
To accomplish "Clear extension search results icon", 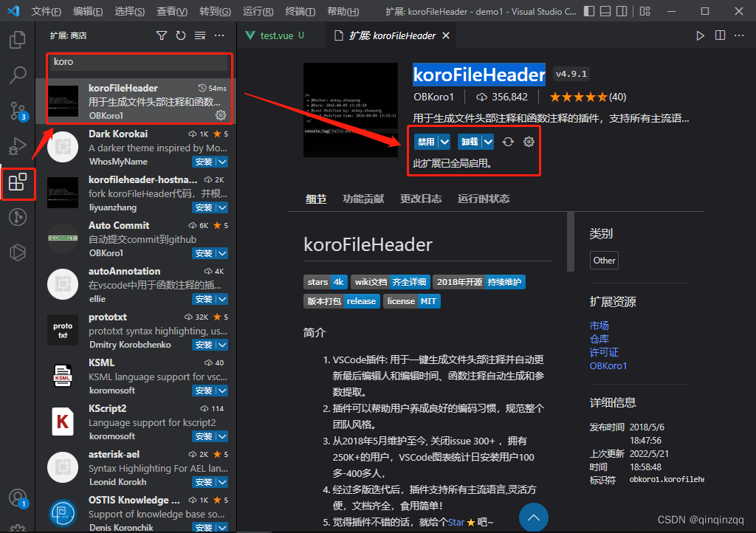I will [200, 35].
